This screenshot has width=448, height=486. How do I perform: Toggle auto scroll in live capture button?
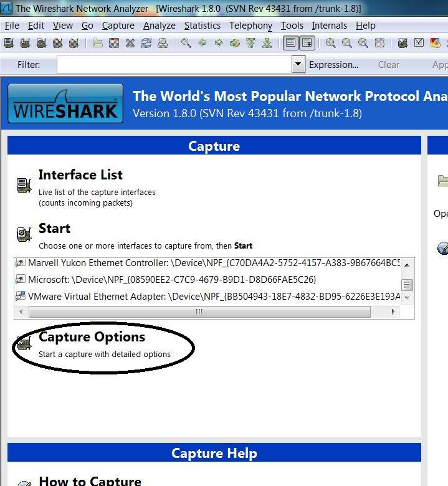(x=307, y=43)
